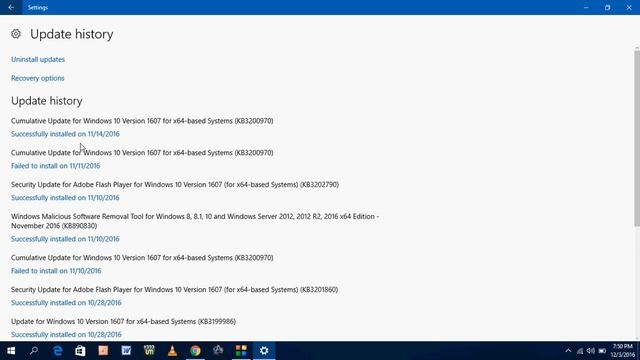Click the back arrow in title bar
The height and width of the screenshot is (360, 640).
tap(11, 7)
